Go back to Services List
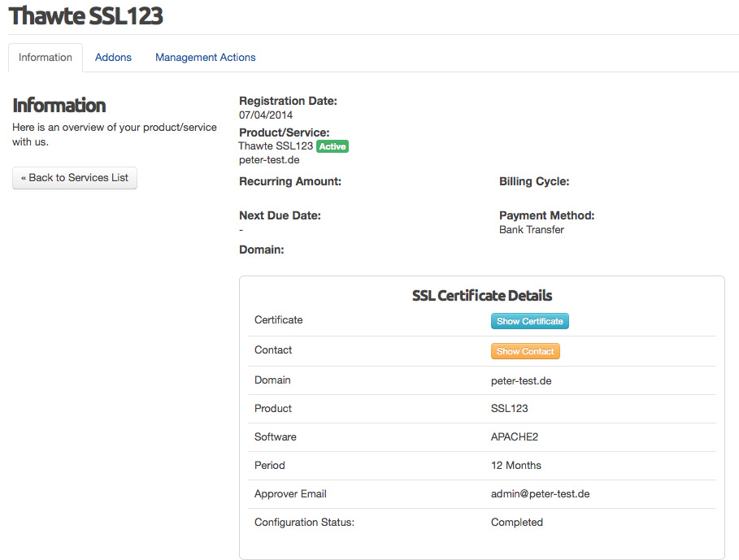The height and width of the screenshot is (560, 739). (x=75, y=177)
